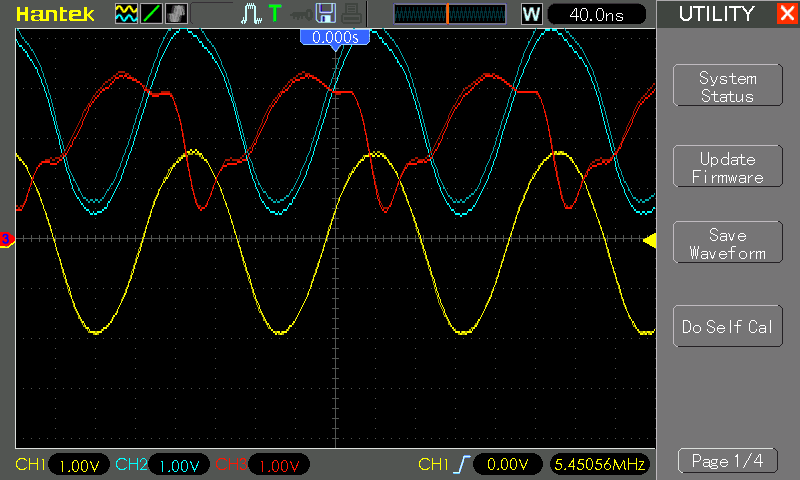Click the CH1 1.00V scale readout
The image size is (800, 480).
tap(79, 465)
